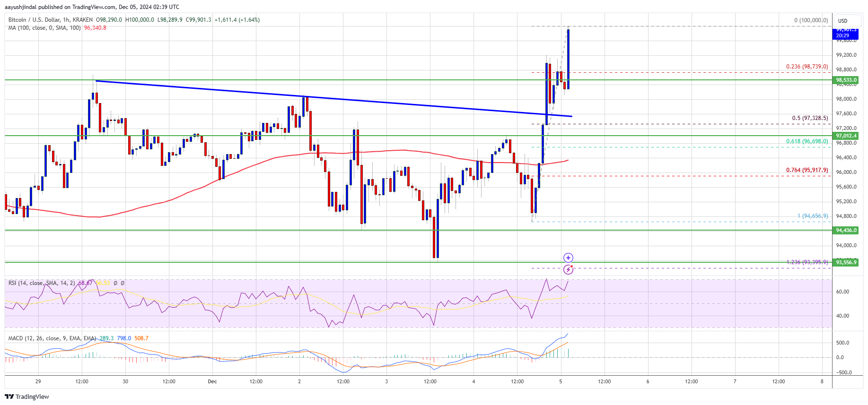
Task: Click the 93,556.9 green price label
Action: pyautogui.click(x=845, y=262)
